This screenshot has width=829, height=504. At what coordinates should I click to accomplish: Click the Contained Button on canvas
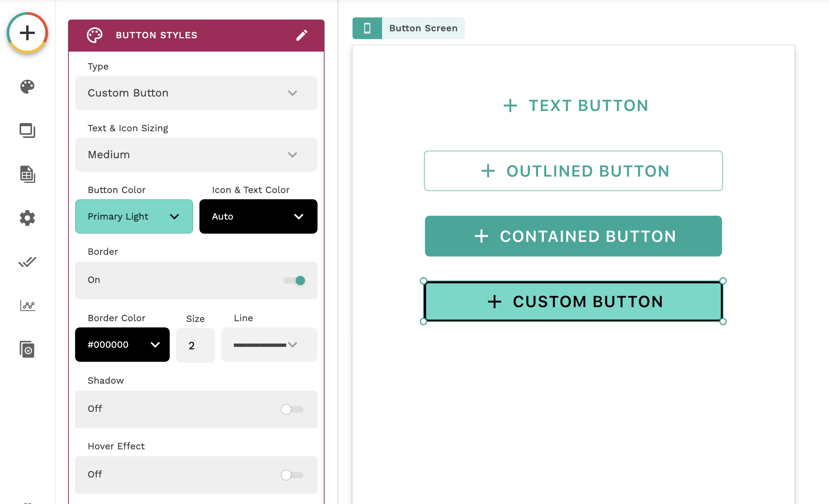(x=573, y=236)
